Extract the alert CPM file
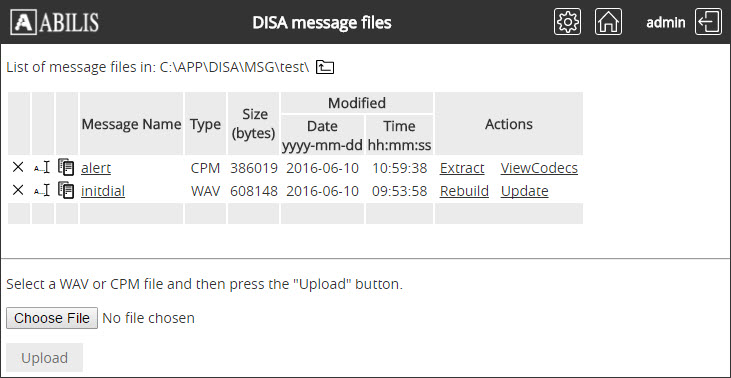 point(462,168)
